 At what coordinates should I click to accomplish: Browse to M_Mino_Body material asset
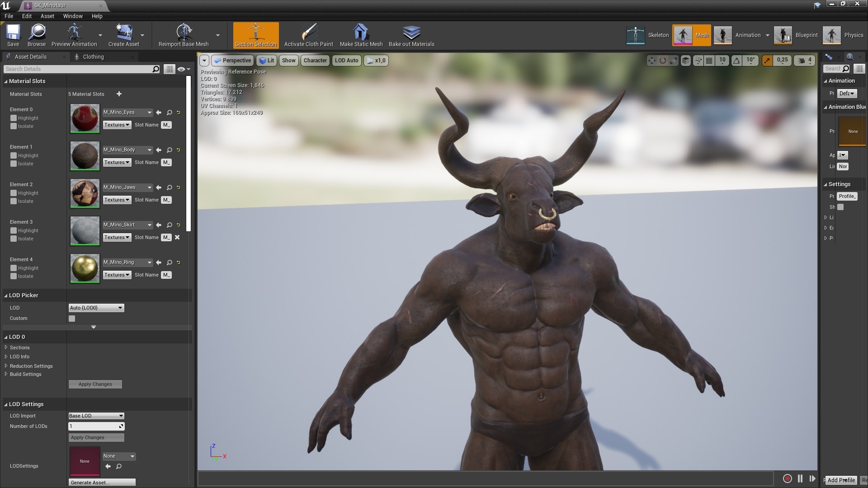[169, 150]
